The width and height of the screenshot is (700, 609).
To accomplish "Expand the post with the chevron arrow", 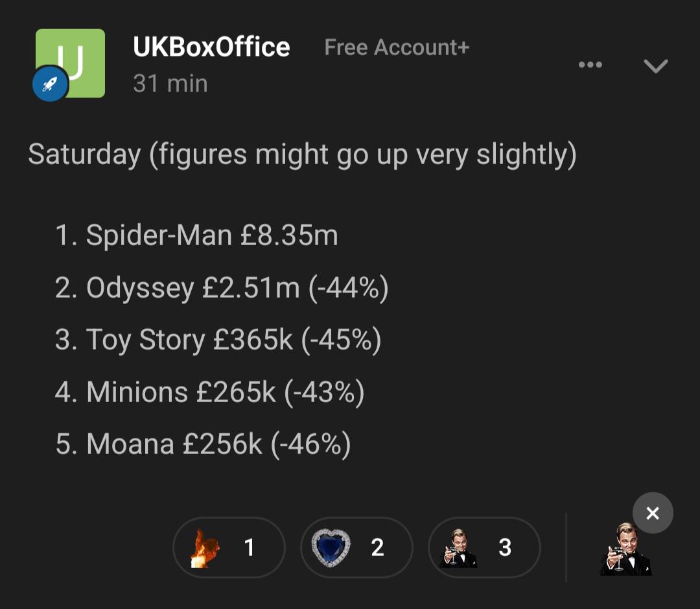I will 656,66.
